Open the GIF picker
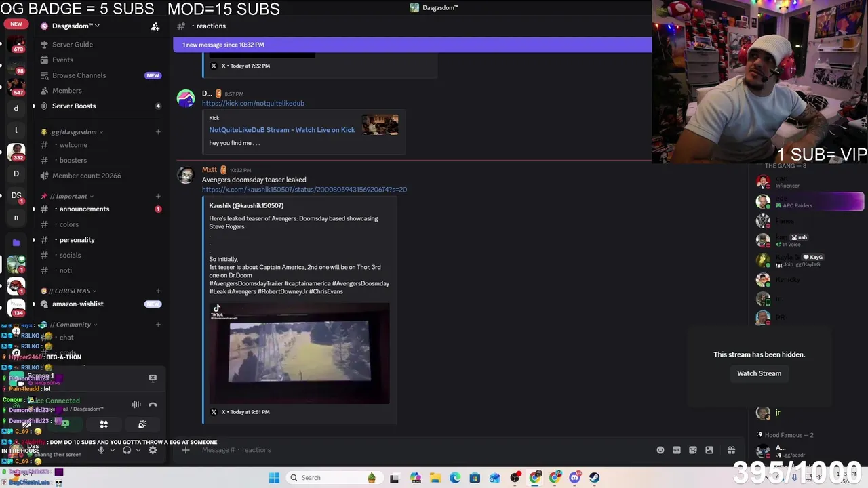868x488 pixels. tap(676, 450)
